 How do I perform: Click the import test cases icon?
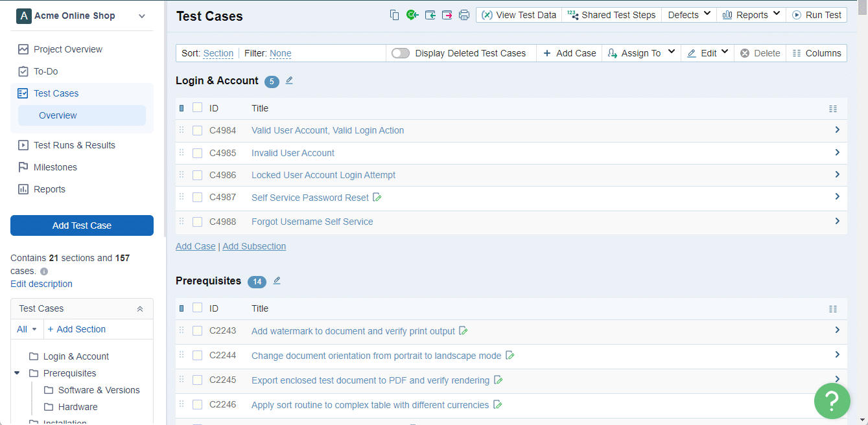tap(430, 15)
